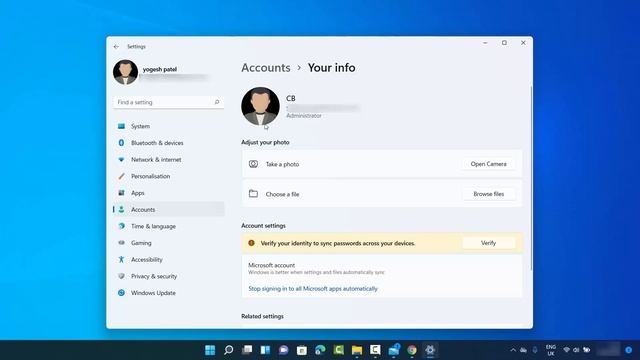Open Widgets from taskbar
Screen dimensions: 640x360
coord(265,350)
